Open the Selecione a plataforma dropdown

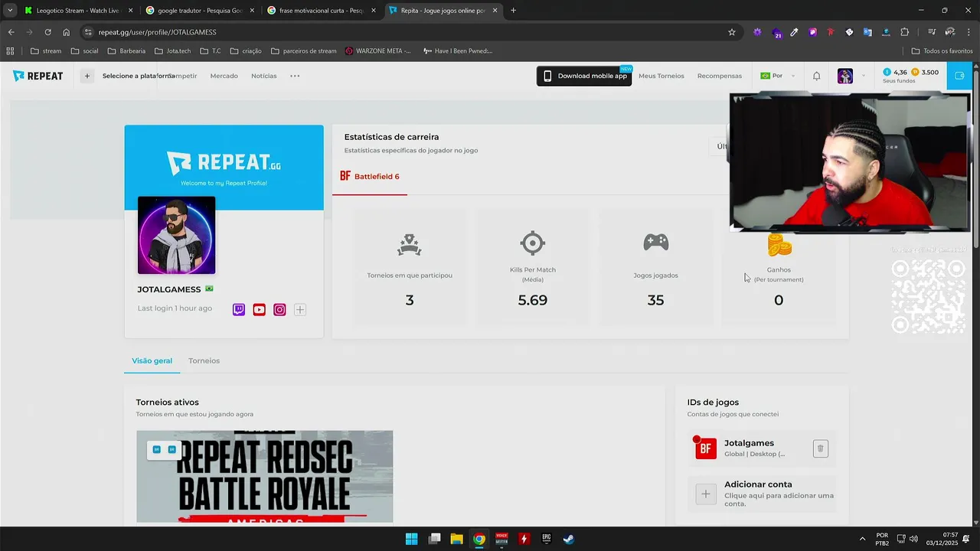139,76
